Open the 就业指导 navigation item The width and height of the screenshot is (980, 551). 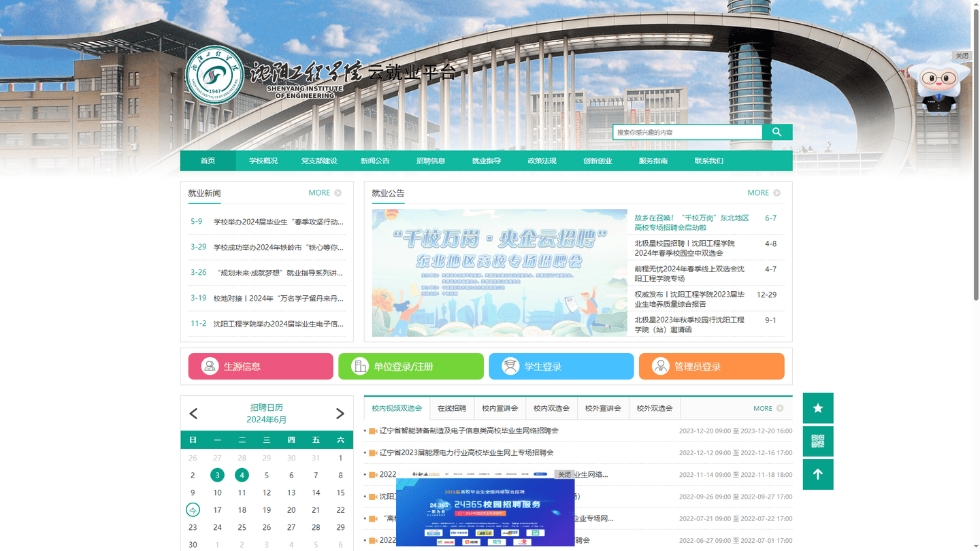(487, 161)
